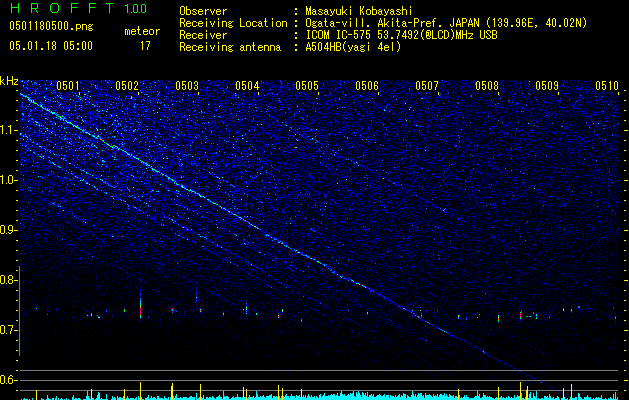This screenshot has width=629, height=400.
Task: Click the 0506 time marker
Action: (x=367, y=85)
